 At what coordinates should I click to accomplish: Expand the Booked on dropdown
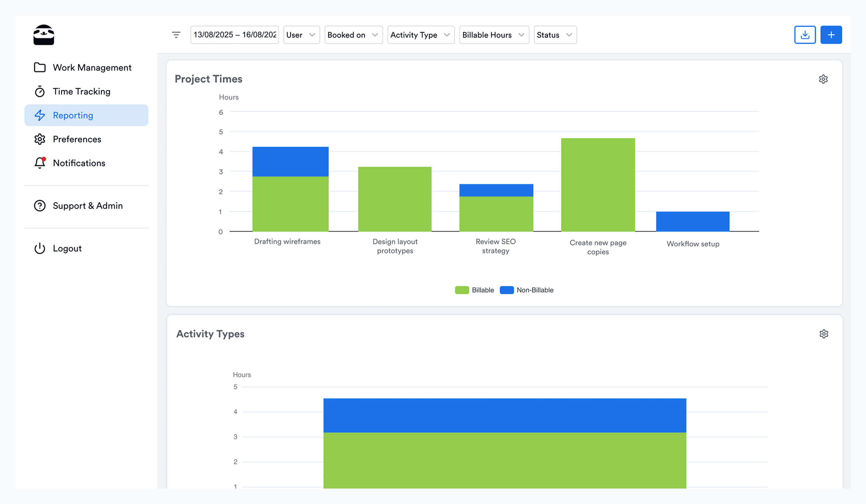pyautogui.click(x=353, y=34)
